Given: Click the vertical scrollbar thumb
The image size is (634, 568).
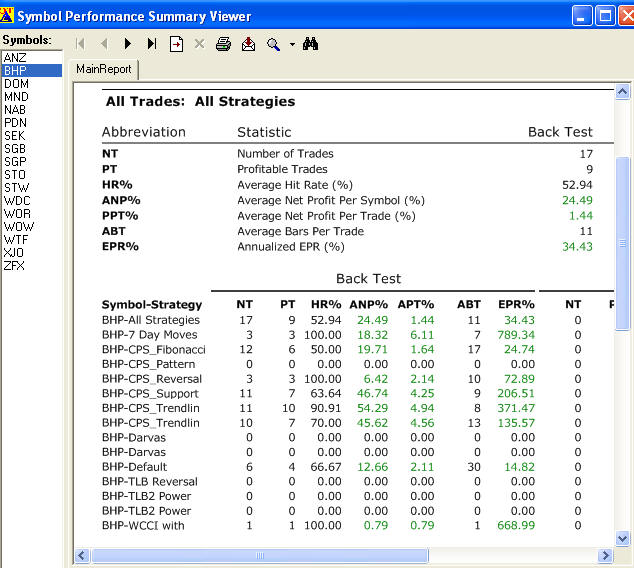Looking at the screenshot, I should [622, 243].
